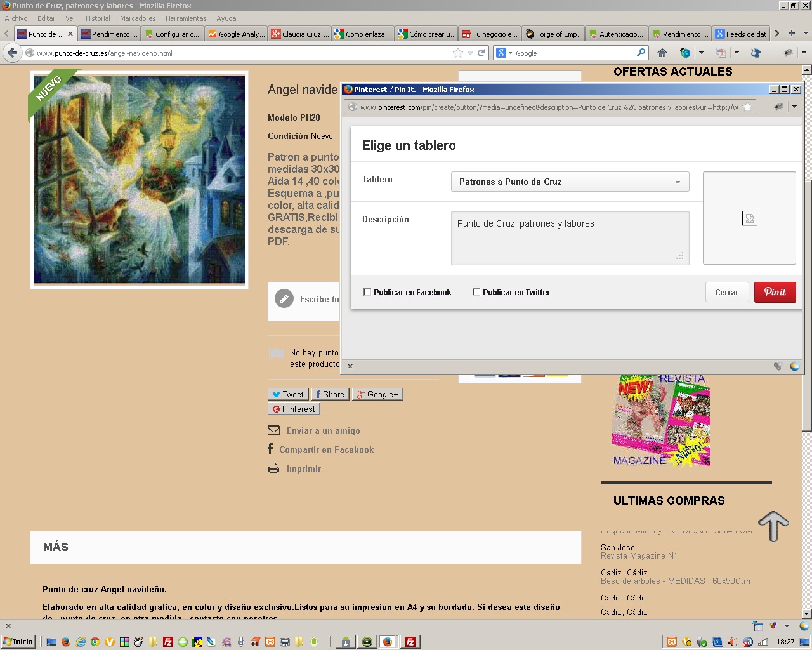The width and height of the screenshot is (812, 650).
Task: Click the globe add-on icon in the toolbar
Action: [x=685, y=53]
